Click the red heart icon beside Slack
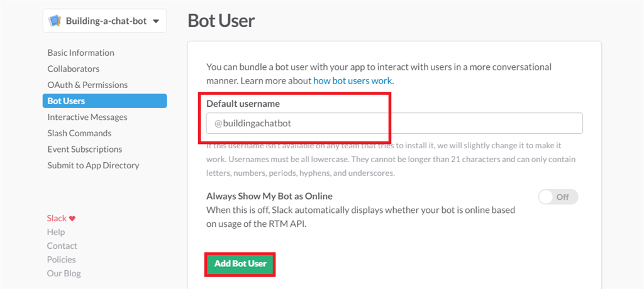The width and height of the screenshot is (644, 289). (72, 219)
